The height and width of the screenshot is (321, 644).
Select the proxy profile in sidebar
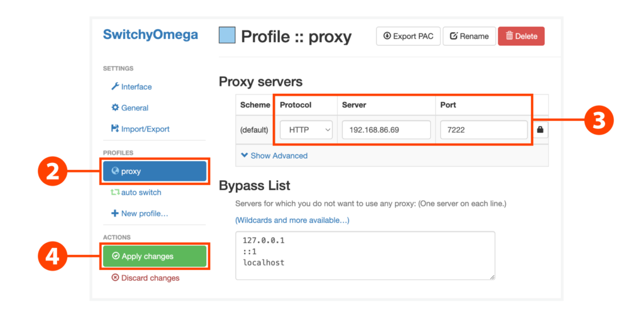(x=155, y=171)
